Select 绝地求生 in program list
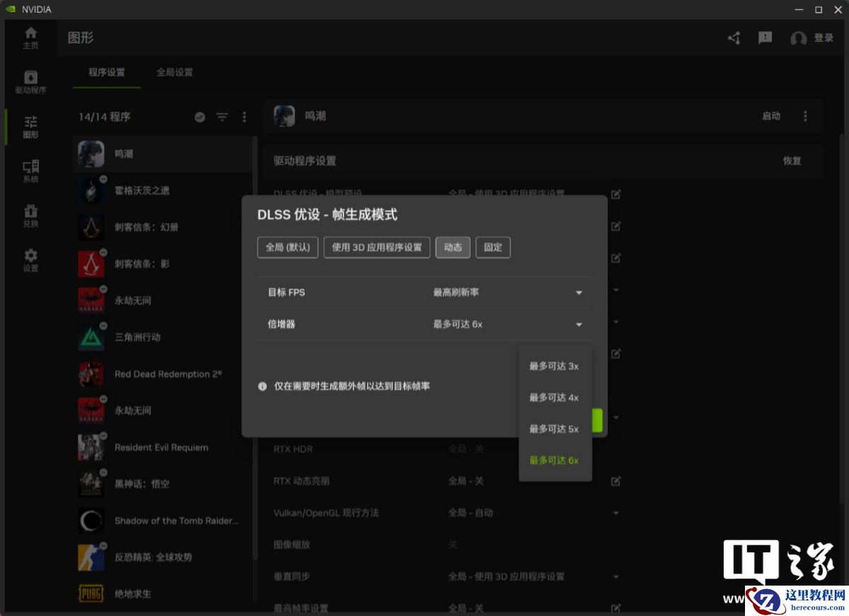849x616 pixels. pyautogui.click(x=163, y=594)
